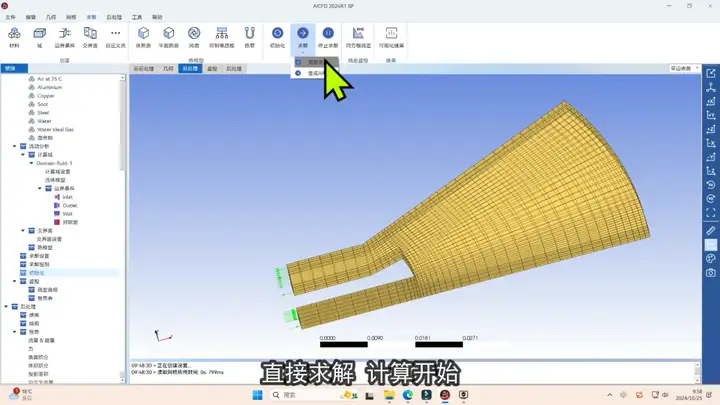Select the 对称面 symmetry boundary
720x405 pixels.
[x=70, y=222]
